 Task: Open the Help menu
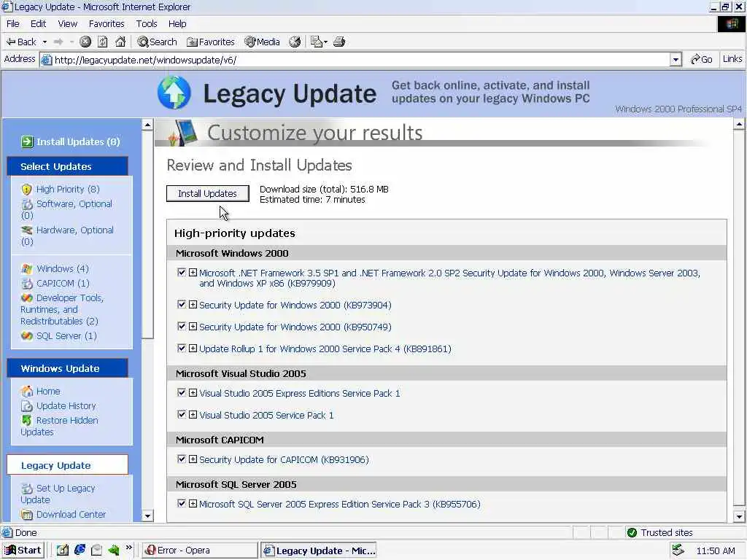coord(177,24)
